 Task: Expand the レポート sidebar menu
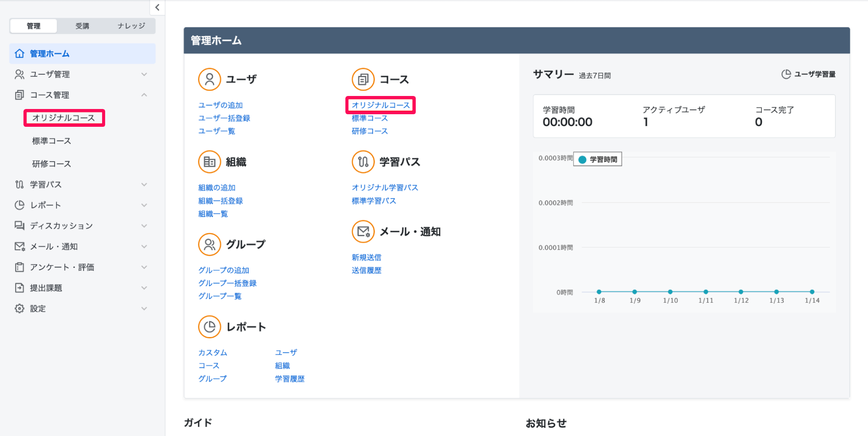coord(82,205)
